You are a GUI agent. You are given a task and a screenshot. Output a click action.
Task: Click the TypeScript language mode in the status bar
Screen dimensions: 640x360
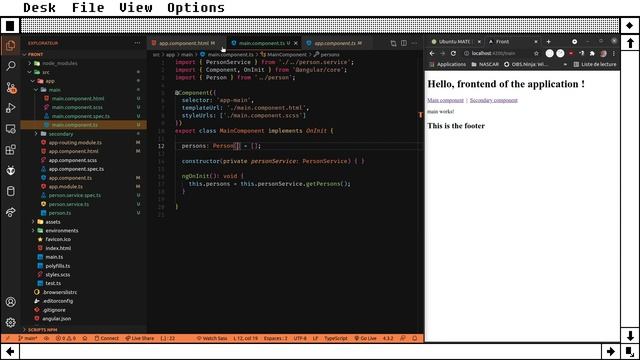coord(336,338)
